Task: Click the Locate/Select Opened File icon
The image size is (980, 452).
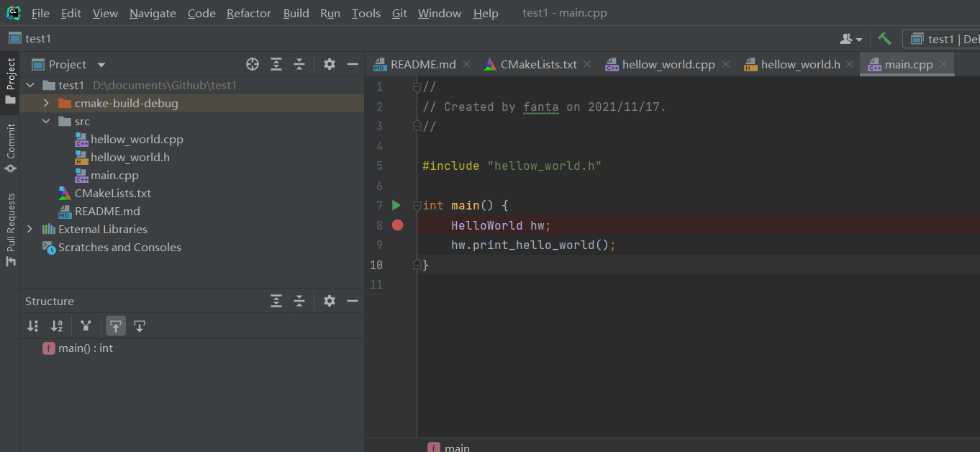Action: pyautogui.click(x=253, y=64)
